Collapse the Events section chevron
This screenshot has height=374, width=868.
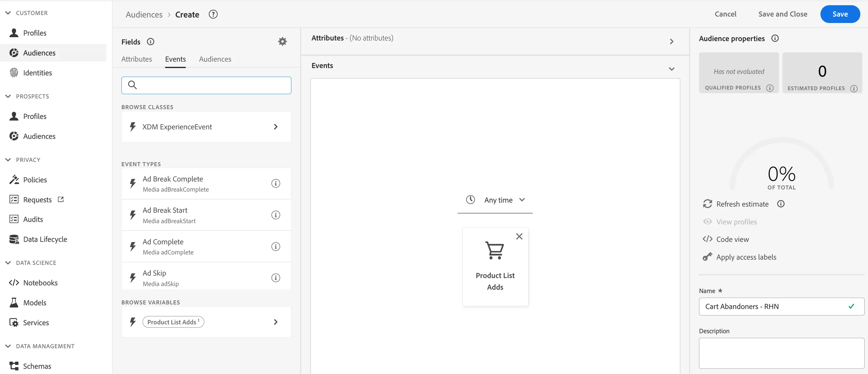pyautogui.click(x=672, y=69)
